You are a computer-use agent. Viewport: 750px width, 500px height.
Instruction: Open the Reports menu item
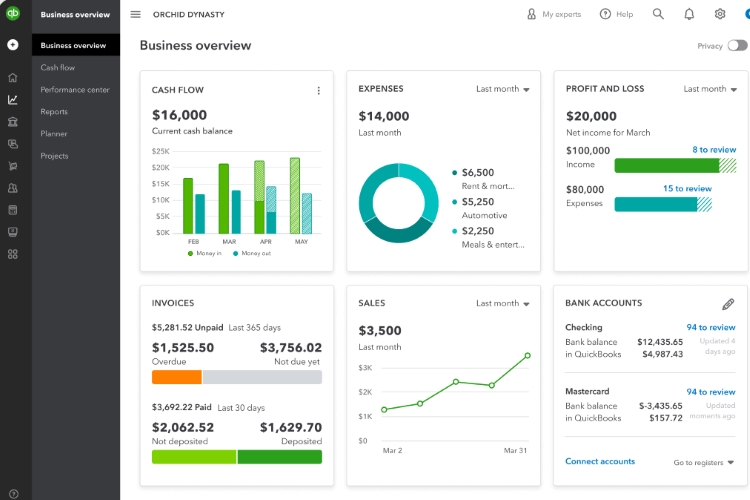(x=54, y=112)
